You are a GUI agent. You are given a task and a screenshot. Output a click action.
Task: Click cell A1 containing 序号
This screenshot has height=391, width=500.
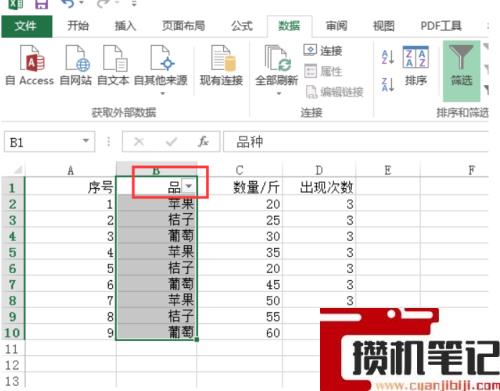pyautogui.click(x=71, y=187)
